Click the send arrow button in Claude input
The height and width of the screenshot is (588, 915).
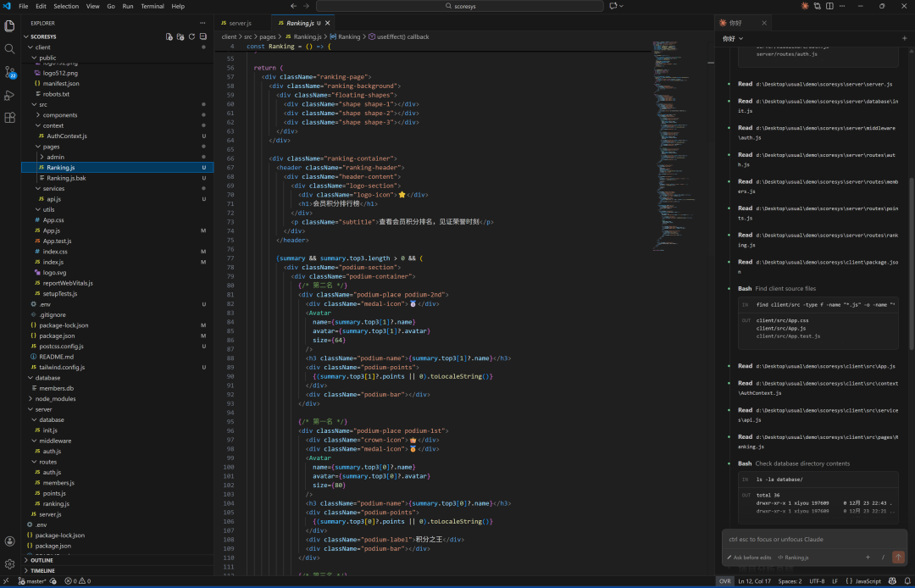898,557
